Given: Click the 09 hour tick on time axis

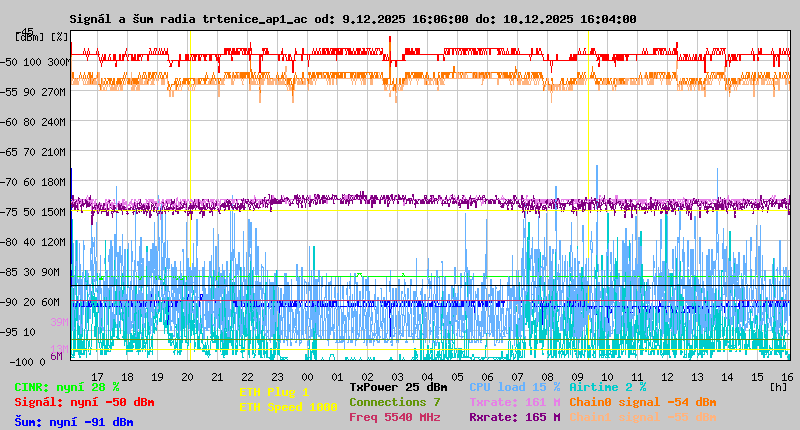Looking at the screenshot, I should coord(578,376).
